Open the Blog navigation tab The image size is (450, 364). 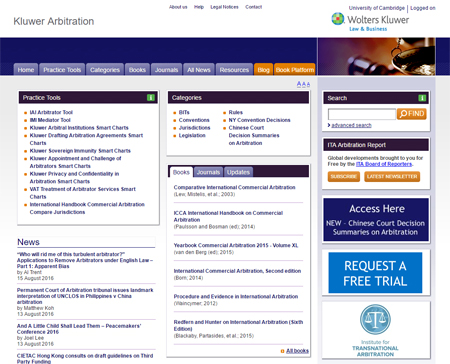tap(263, 69)
